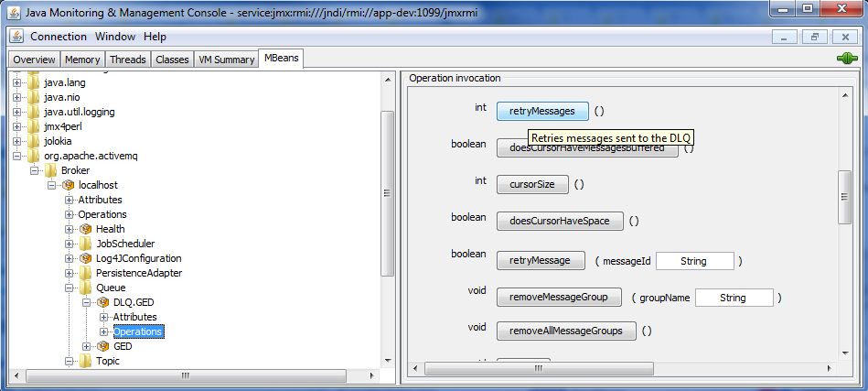Click the Log4JConfiguration MBean icon
868x391 pixels.
point(86,258)
